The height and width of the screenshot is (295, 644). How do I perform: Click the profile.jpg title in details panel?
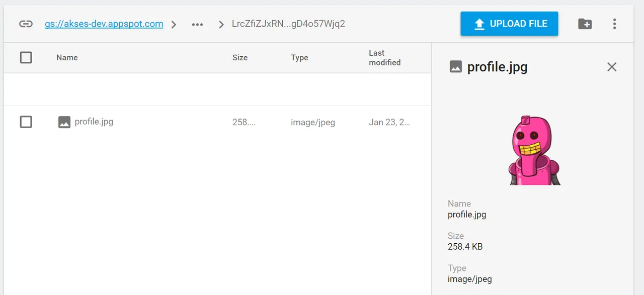click(498, 67)
